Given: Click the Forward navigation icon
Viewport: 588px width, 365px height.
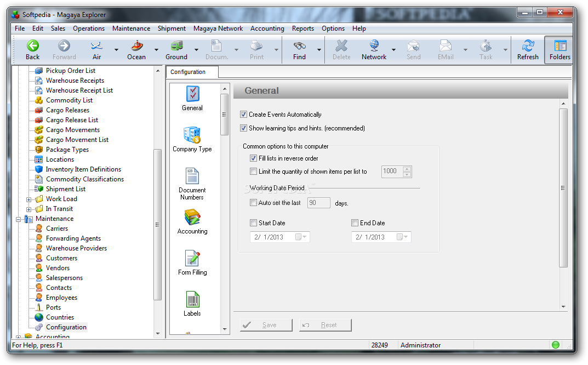Looking at the screenshot, I should tap(64, 46).
